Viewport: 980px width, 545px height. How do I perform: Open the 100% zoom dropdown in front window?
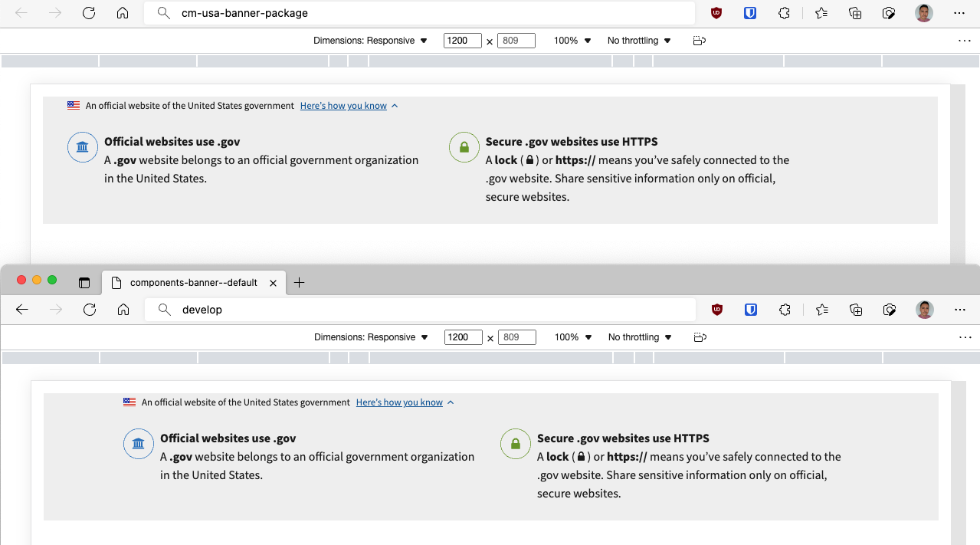(x=574, y=337)
